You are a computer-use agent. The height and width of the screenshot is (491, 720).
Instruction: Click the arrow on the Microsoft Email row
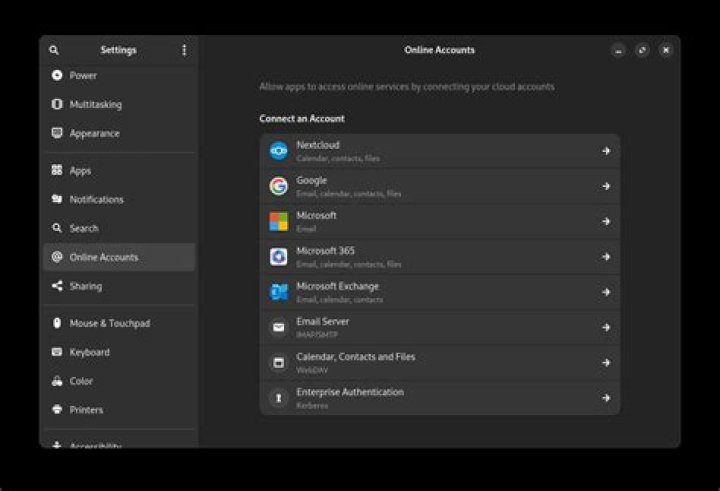pyautogui.click(x=606, y=221)
